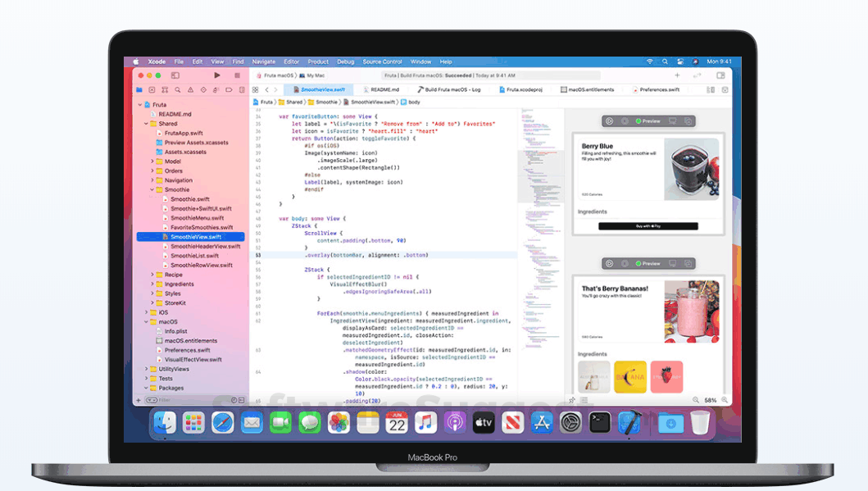Open the Project navigator folder icon

[x=139, y=89]
